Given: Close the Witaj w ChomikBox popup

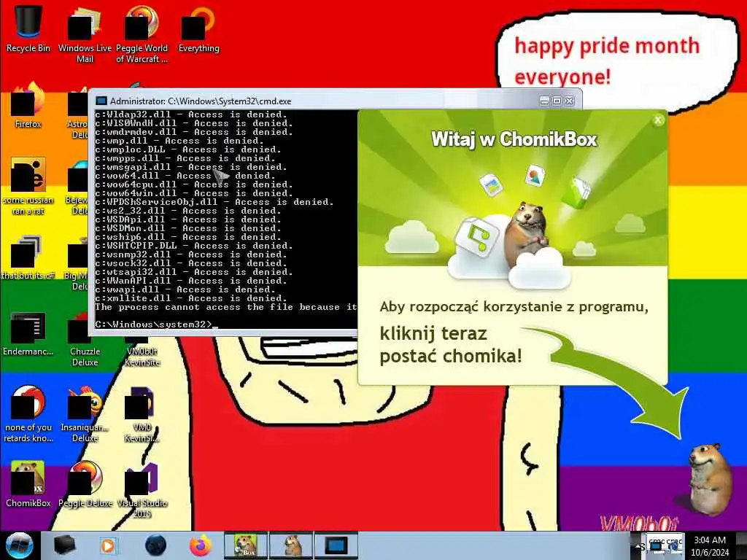Looking at the screenshot, I should point(658,120).
